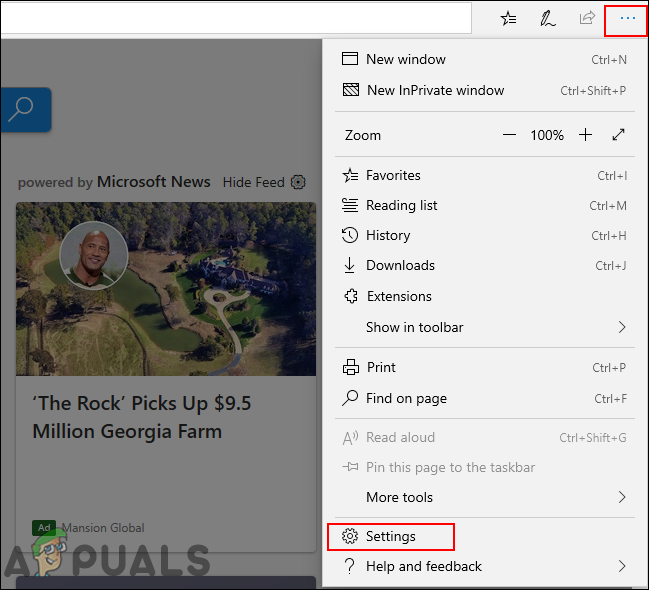Viewport: 649px width, 590px height.
Task: Click the Microsoft News label
Action: tap(154, 182)
